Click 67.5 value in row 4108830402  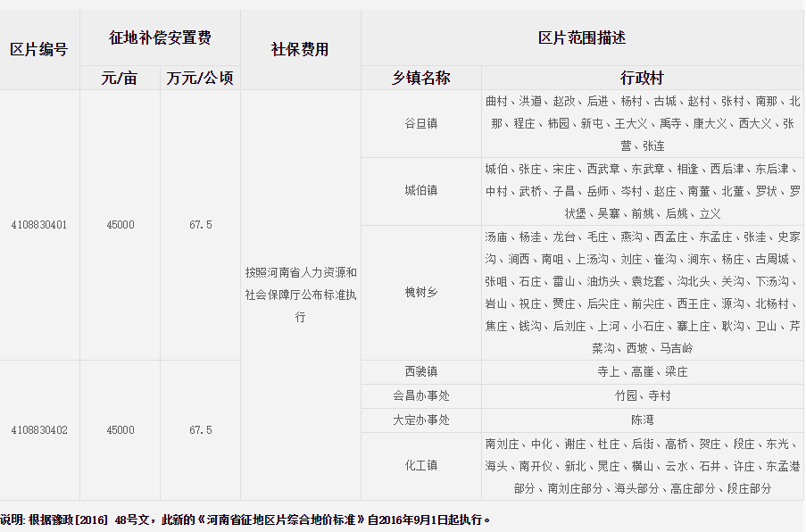pos(200,429)
